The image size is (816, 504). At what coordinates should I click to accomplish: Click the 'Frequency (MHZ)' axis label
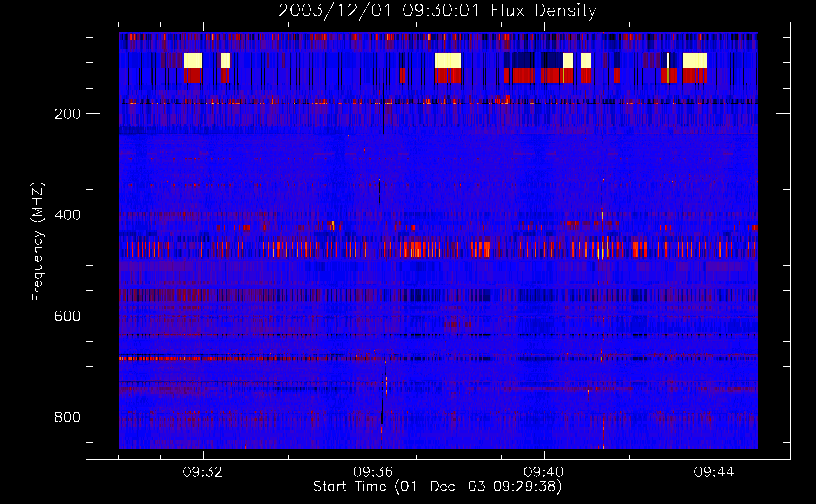37,241
